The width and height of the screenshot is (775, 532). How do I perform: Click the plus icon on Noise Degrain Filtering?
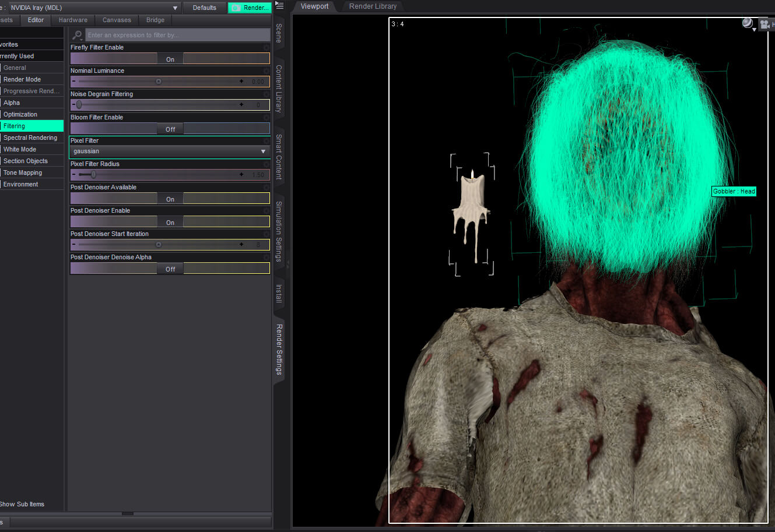pos(241,105)
